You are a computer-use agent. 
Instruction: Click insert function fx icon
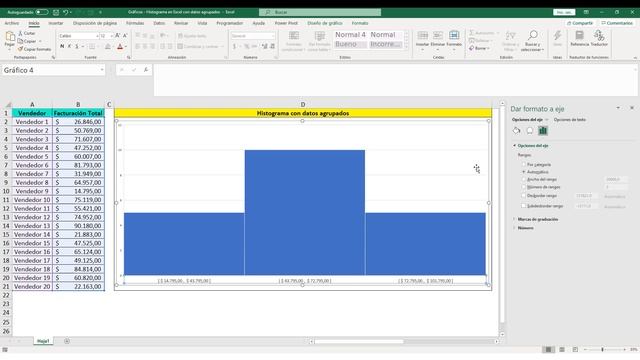(x=146, y=70)
